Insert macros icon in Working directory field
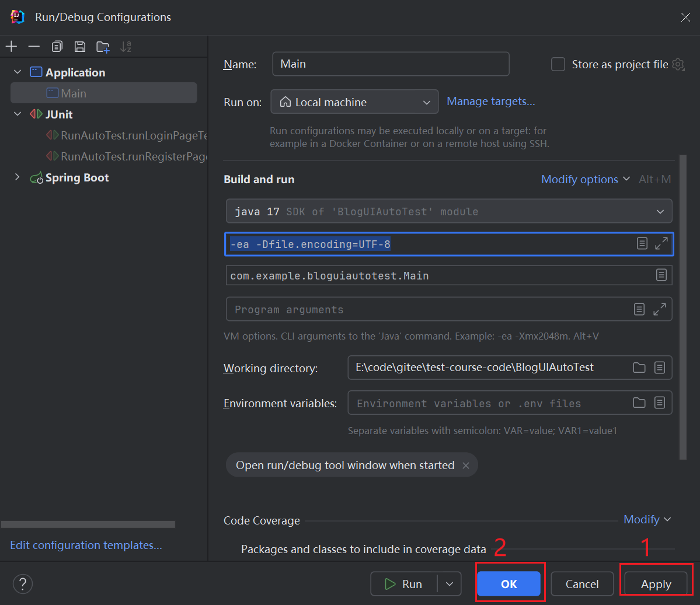 (x=659, y=368)
